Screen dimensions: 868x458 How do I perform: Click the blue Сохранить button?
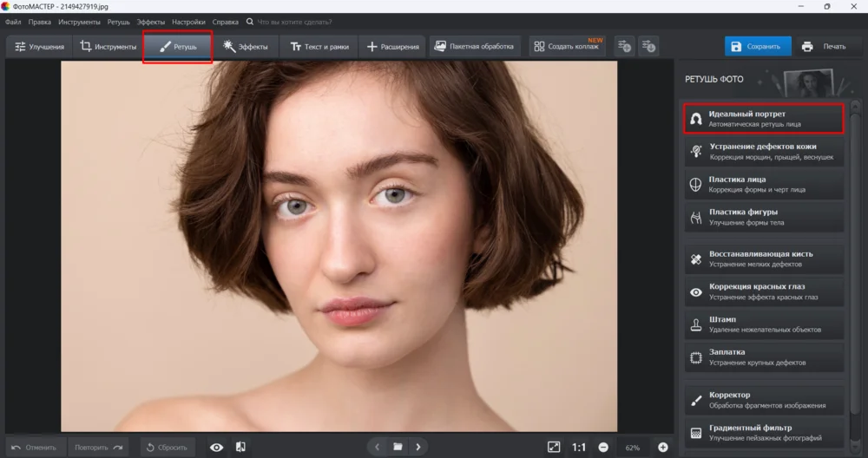[x=757, y=47]
